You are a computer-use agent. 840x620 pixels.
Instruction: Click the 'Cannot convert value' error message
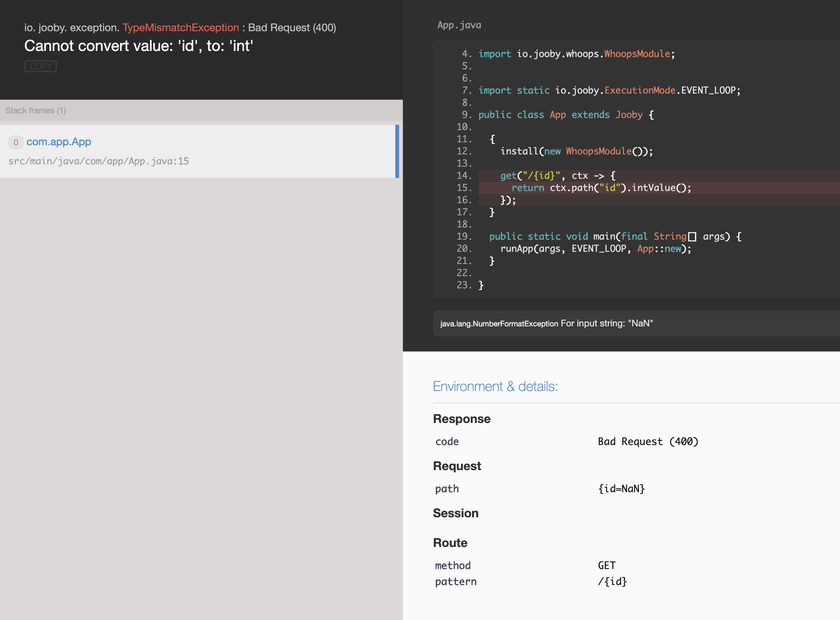tap(139, 46)
